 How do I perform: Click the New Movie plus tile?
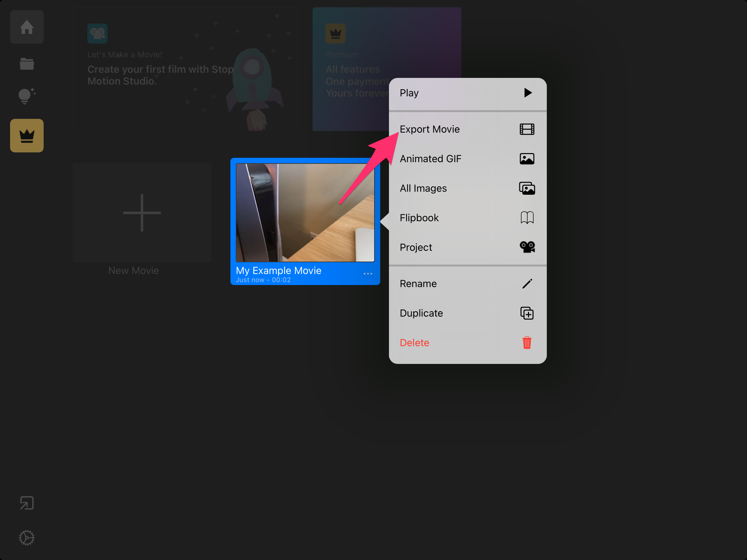coord(142,213)
